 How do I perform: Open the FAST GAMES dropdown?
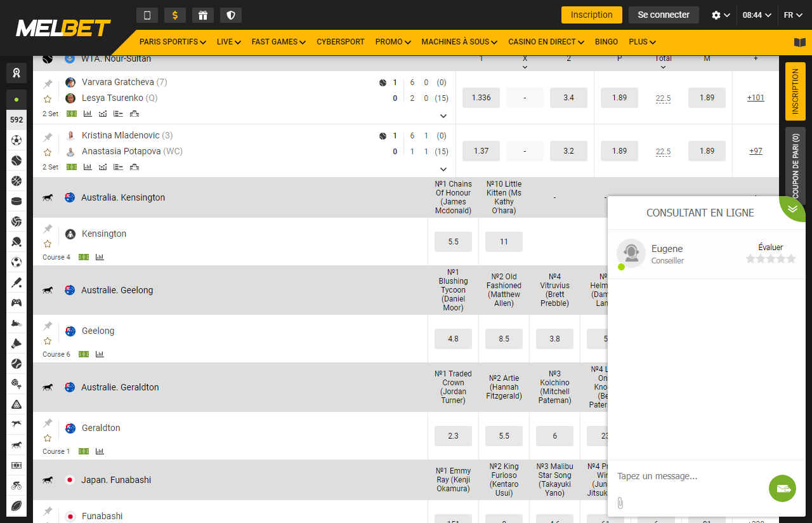[278, 42]
